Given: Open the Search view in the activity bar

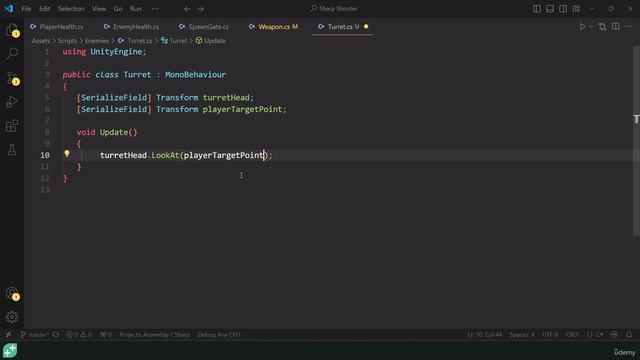Looking at the screenshot, I should (x=12, y=53).
